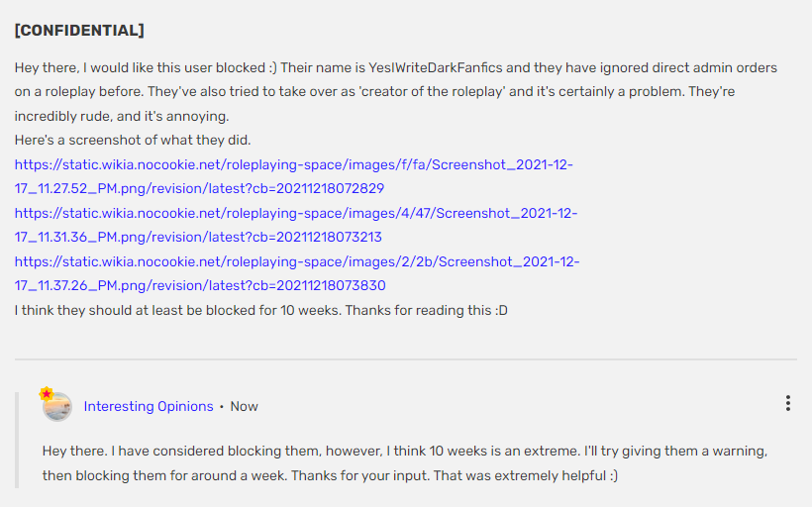Click the star badge on the replier's avatar

tap(47, 394)
